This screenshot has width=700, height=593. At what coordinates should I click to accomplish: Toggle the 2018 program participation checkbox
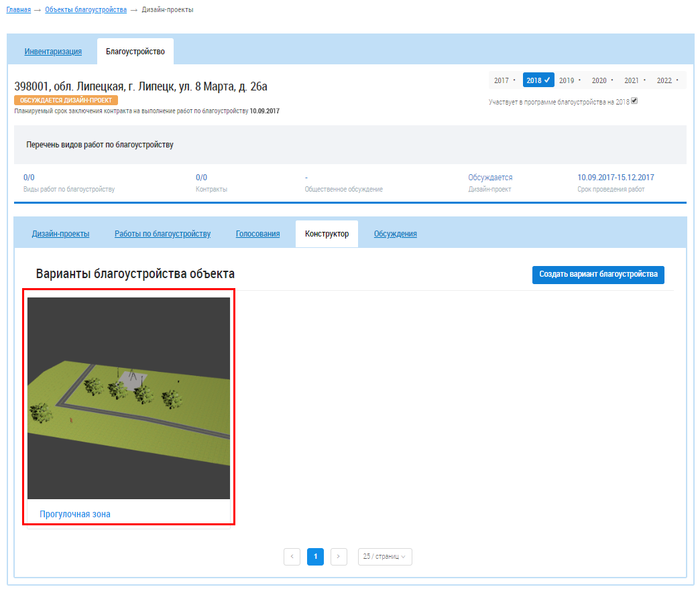point(634,101)
